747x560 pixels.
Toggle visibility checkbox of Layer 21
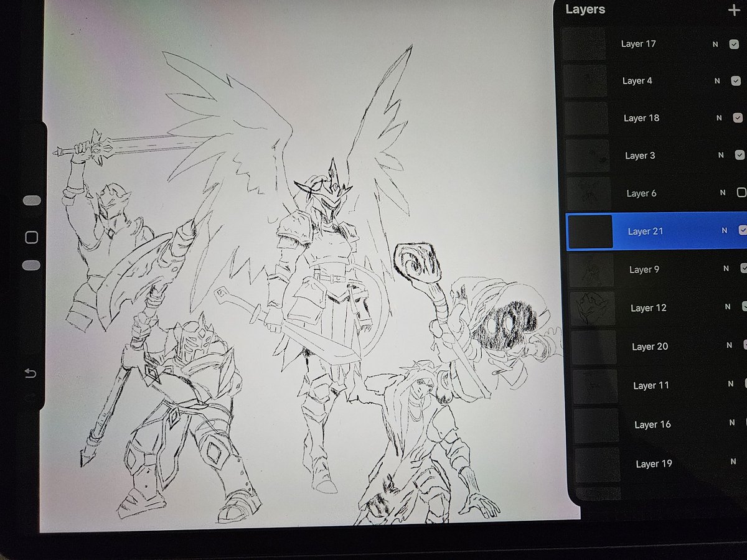[x=742, y=230]
